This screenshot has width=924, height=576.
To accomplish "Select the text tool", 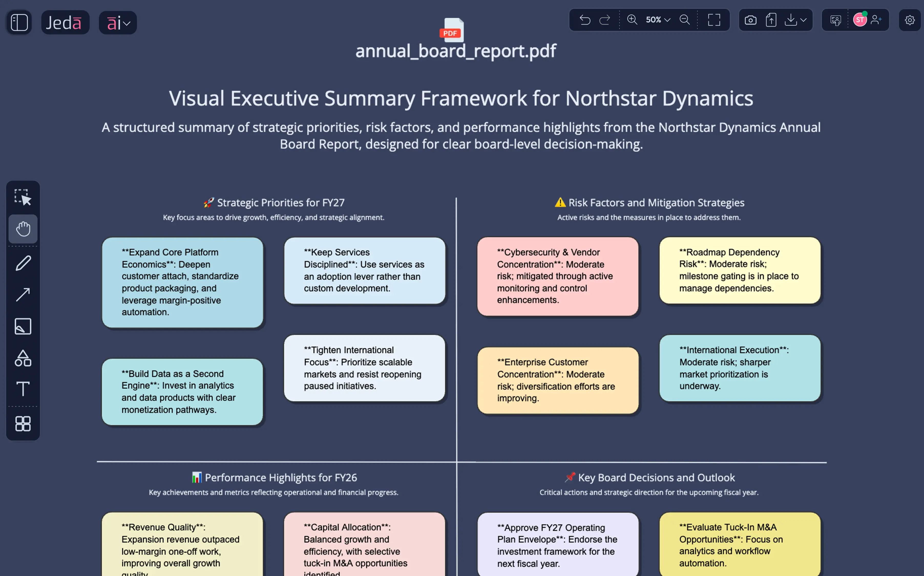I will tap(23, 389).
